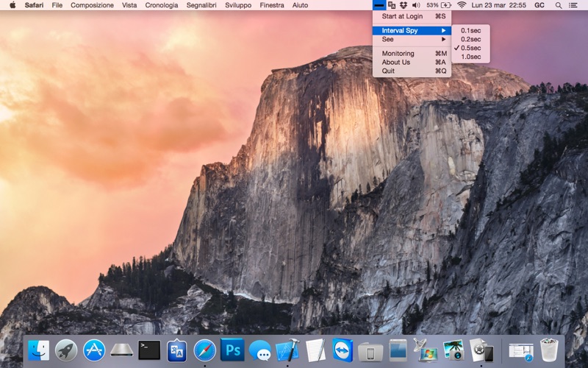Open the Aiuto menu
This screenshot has height=368, width=588.
(x=300, y=5)
